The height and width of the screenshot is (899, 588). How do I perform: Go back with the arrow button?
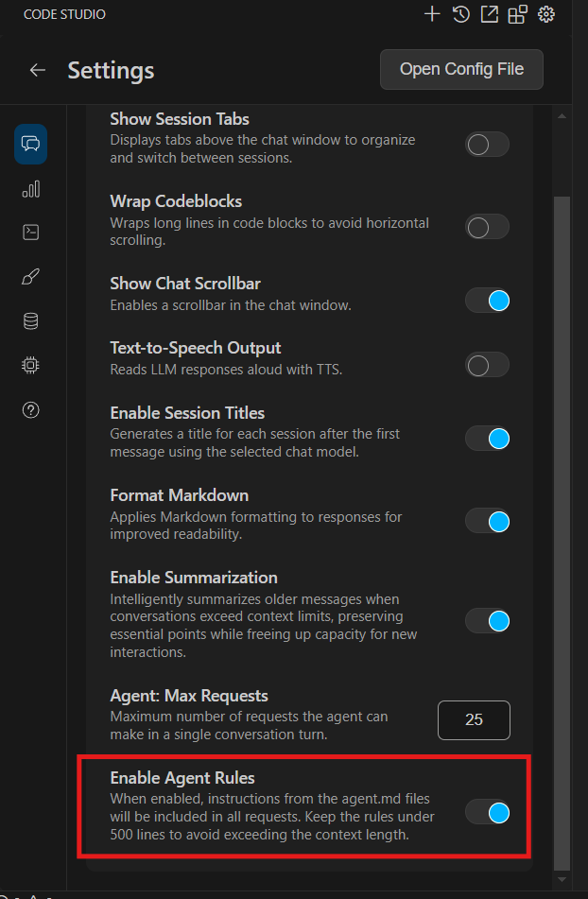(37, 69)
